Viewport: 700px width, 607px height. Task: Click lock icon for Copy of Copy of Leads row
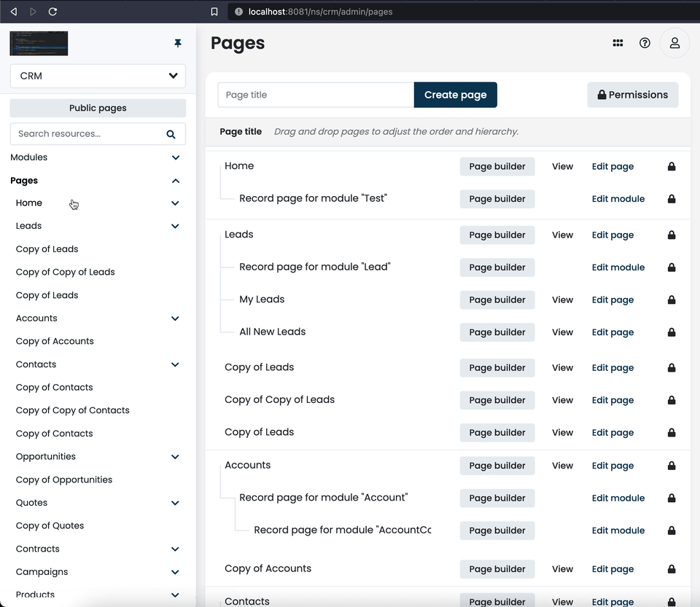coord(672,401)
